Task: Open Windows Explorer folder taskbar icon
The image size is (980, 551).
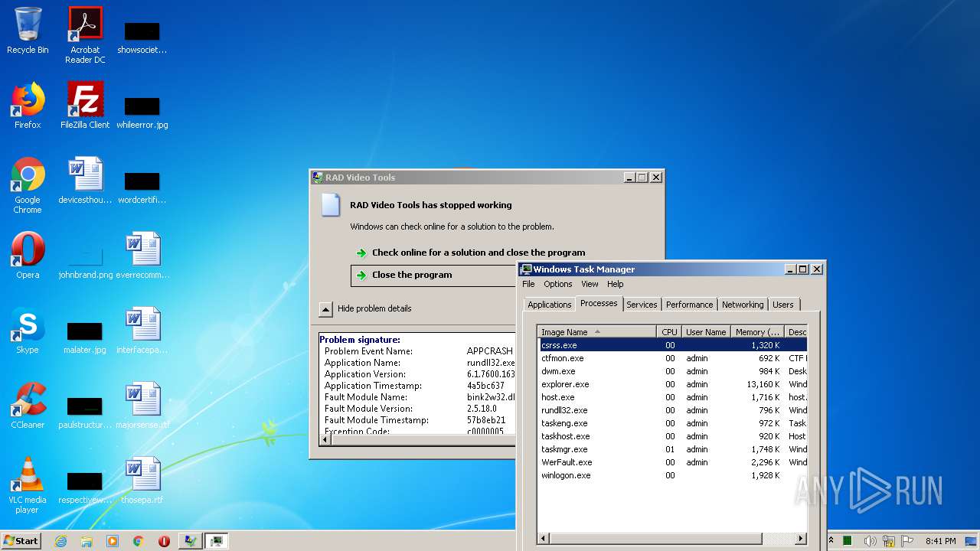Action: (87, 541)
